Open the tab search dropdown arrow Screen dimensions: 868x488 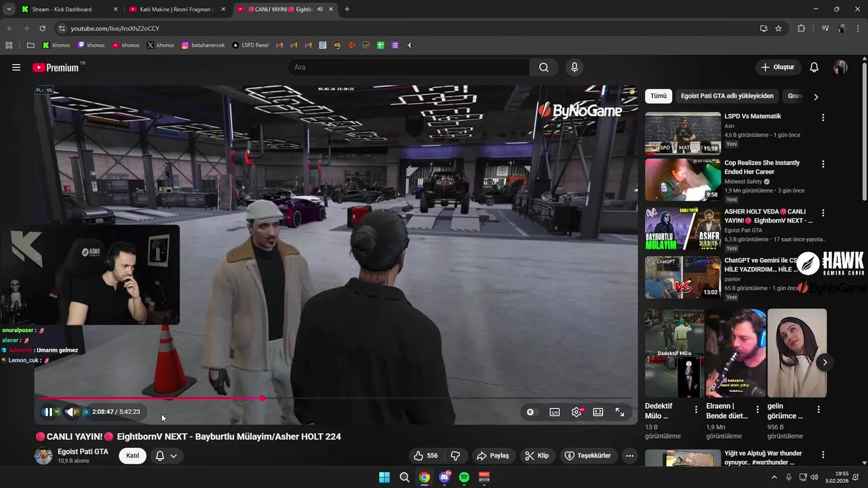pyautogui.click(x=8, y=9)
